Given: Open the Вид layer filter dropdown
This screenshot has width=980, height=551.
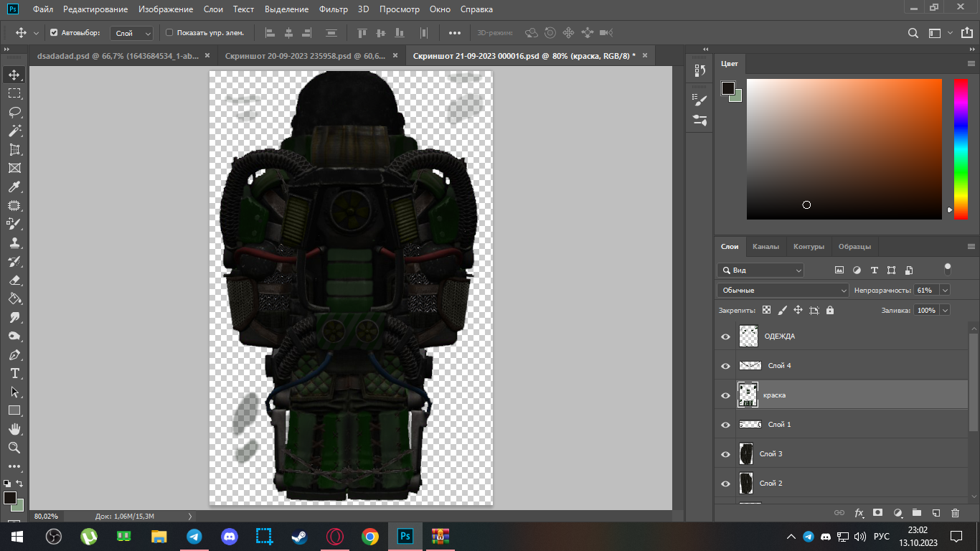Looking at the screenshot, I should pyautogui.click(x=760, y=270).
